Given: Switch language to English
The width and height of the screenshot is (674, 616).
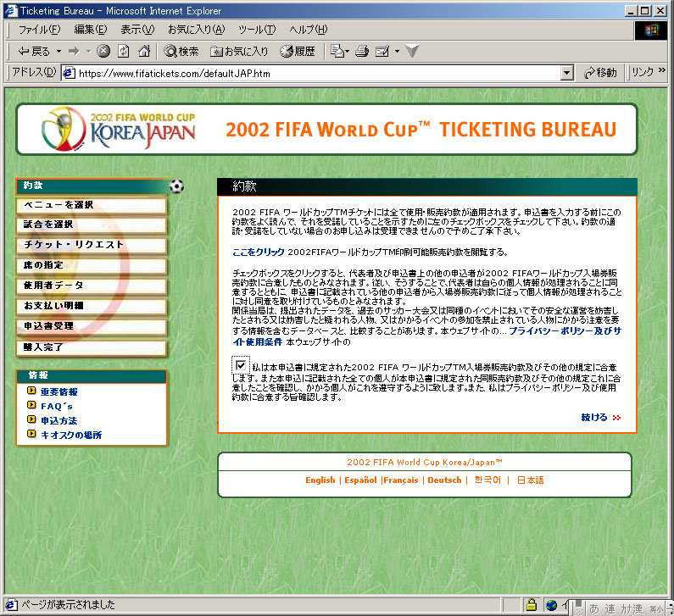Looking at the screenshot, I should coord(320,480).
